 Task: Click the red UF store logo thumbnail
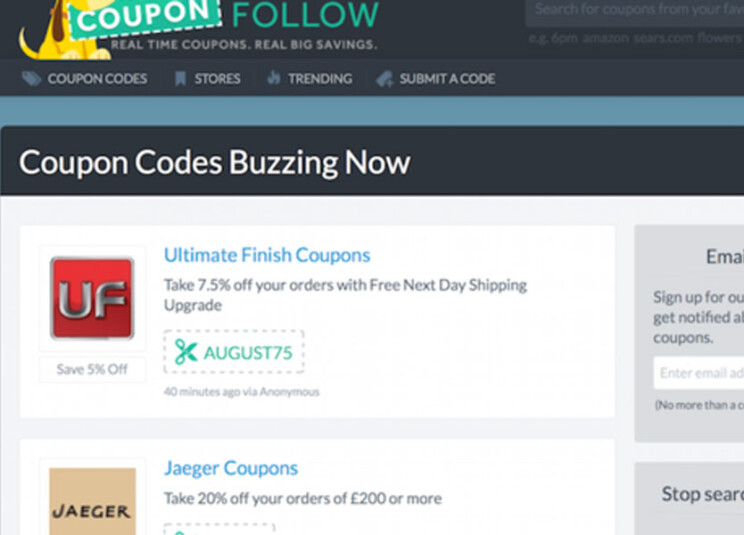click(x=92, y=298)
